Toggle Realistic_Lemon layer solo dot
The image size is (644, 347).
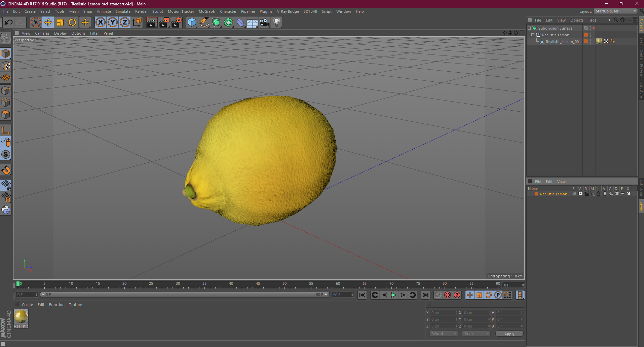click(x=574, y=194)
